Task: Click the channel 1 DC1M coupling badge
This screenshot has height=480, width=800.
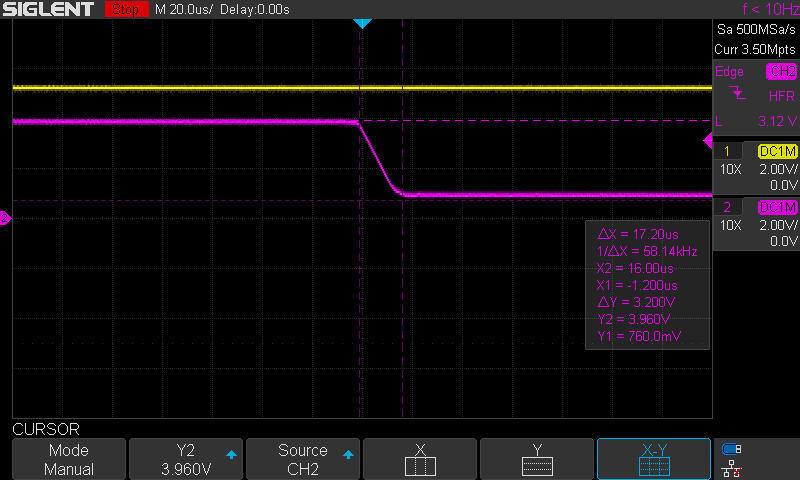Action: tap(778, 151)
